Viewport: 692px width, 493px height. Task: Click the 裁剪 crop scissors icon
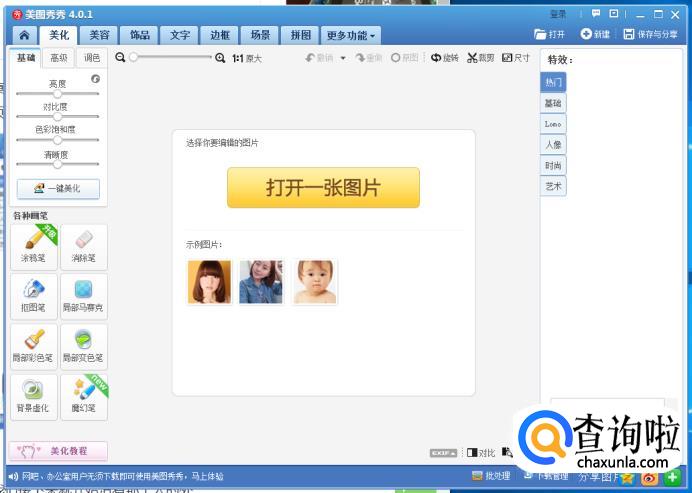pos(480,58)
